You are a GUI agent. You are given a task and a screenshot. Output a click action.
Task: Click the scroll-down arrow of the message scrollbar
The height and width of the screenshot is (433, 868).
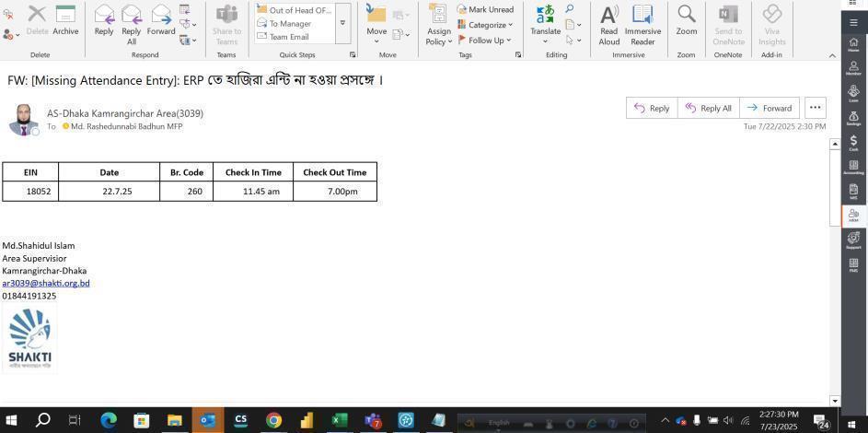click(835, 401)
